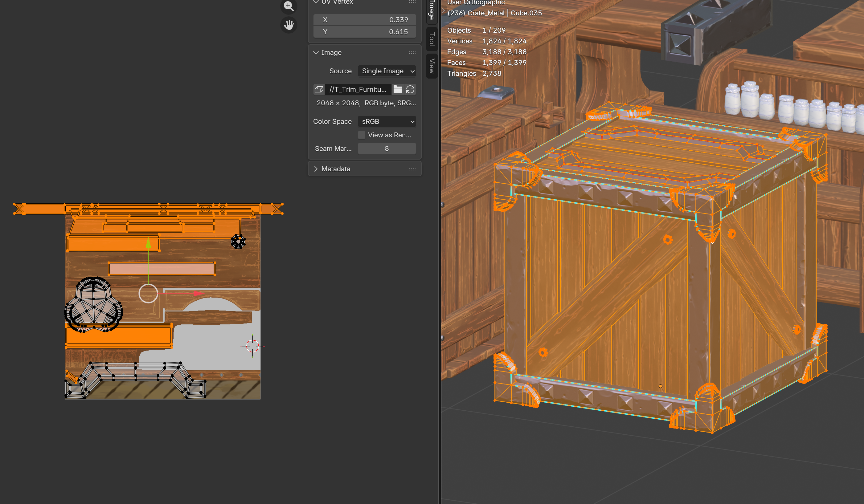Switch to the Tool sidebar tab
This screenshot has width=864, height=504.
[x=432, y=39]
